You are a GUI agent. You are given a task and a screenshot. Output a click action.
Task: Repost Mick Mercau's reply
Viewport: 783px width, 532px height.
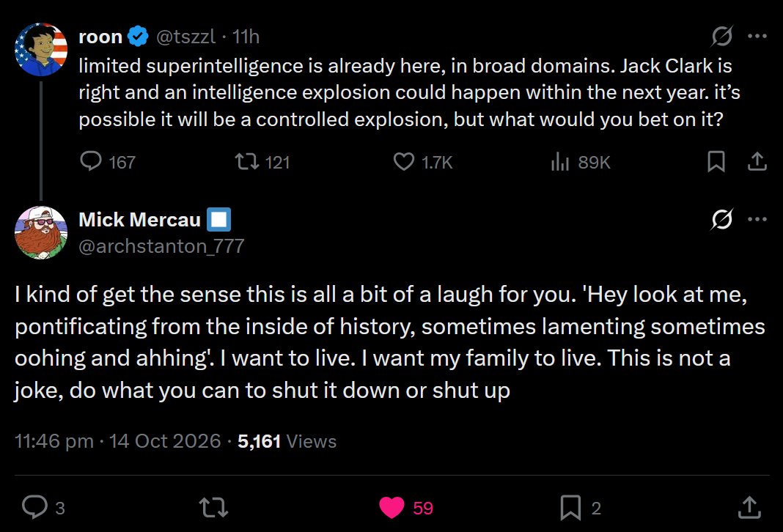pyautogui.click(x=214, y=507)
